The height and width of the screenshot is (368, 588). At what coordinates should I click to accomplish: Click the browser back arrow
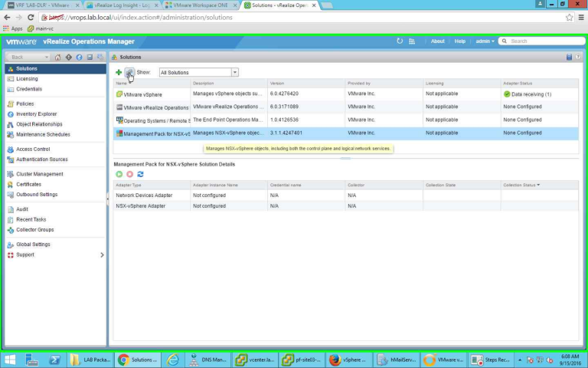7,18
